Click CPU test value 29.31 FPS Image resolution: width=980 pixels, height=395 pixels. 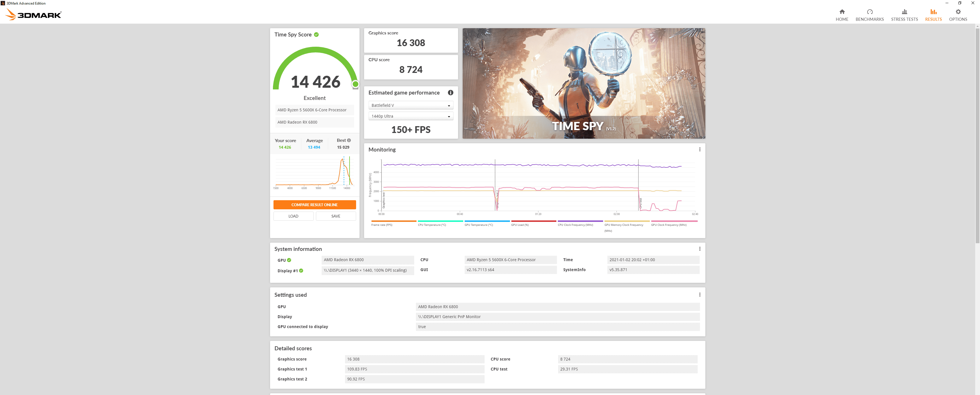[627, 369]
